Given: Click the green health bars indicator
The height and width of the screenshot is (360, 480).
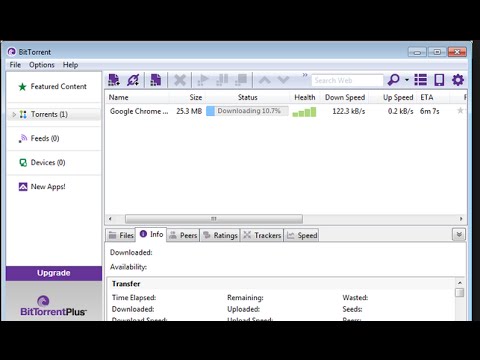Looking at the screenshot, I should (x=304, y=112).
